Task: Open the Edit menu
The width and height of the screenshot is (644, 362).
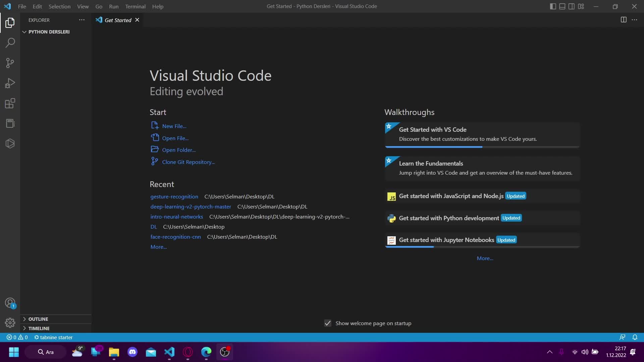Action: tap(37, 6)
